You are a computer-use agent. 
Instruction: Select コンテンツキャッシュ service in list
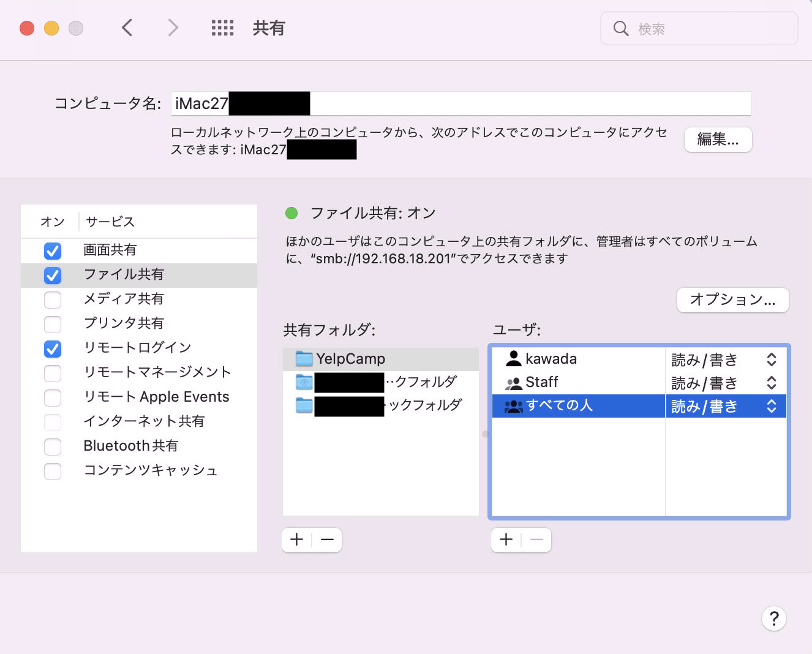[151, 470]
